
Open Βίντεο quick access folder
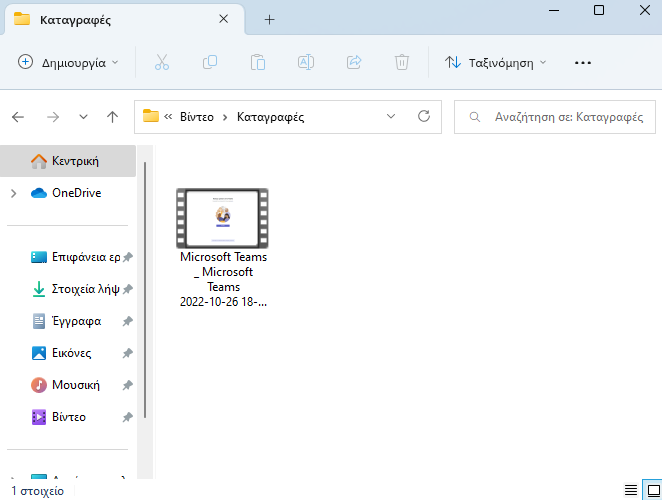tap(59, 417)
